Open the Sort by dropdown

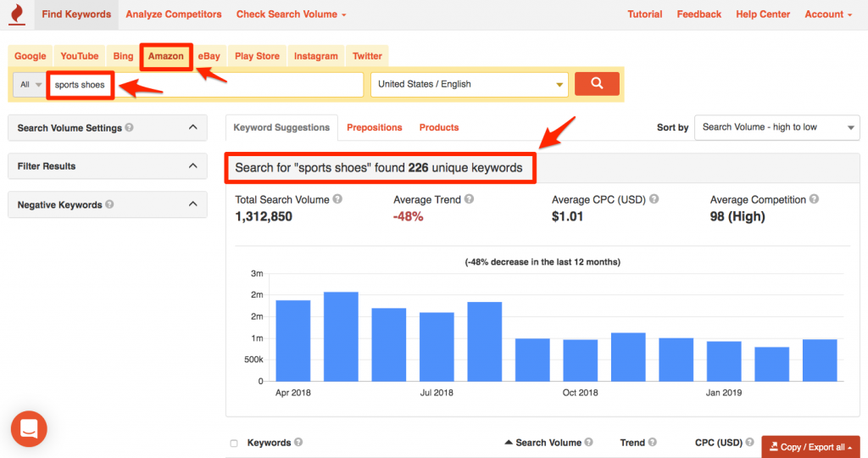776,127
